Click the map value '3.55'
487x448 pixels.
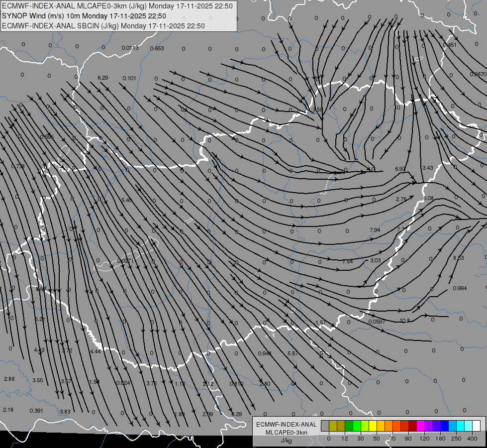click(x=38, y=380)
